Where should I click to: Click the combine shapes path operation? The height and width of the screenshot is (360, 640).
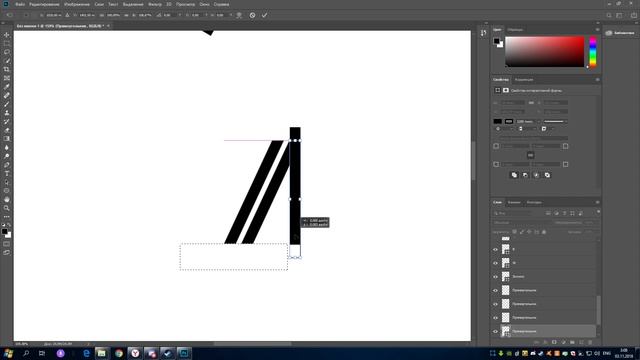pyautogui.click(x=514, y=175)
